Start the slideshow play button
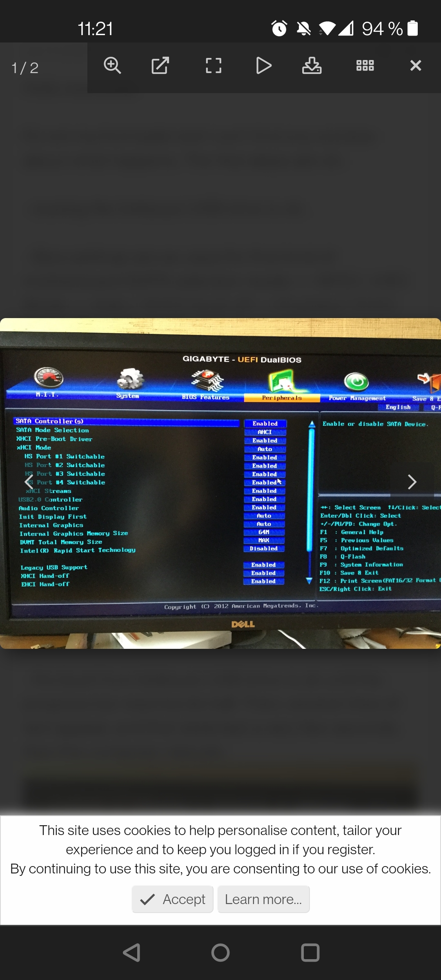This screenshot has width=441, height=980. [x=263, y=66]
